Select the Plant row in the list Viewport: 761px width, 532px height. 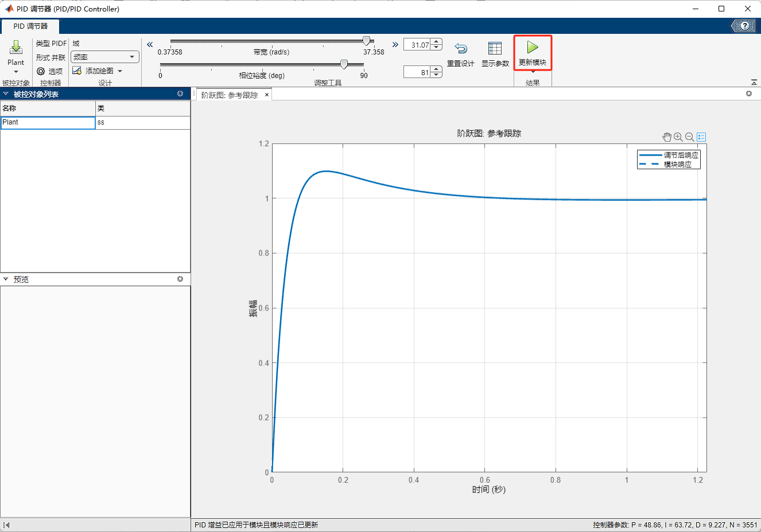pyautogui.click(x=95, y=122)
